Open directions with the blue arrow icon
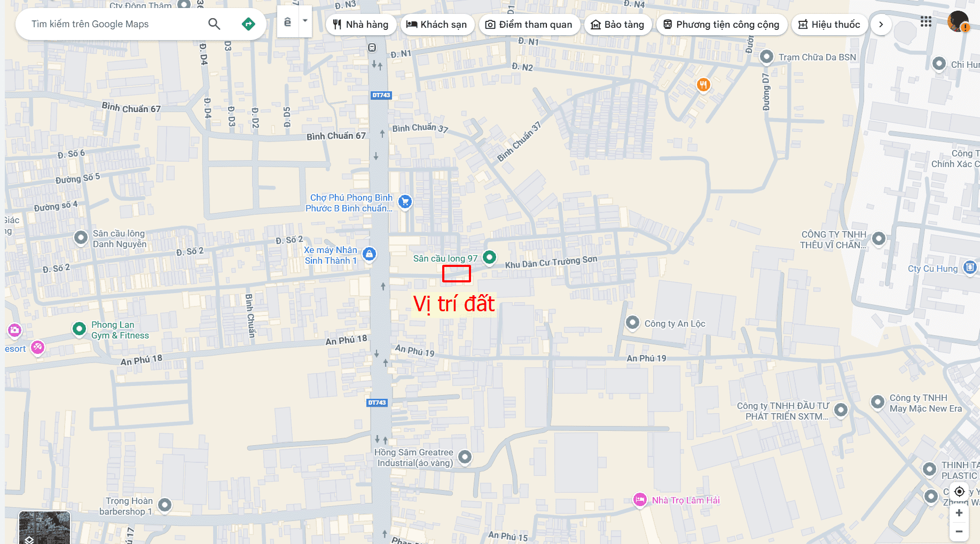This screenshot has height=544, width=980. pyautogui.click(x=248, y=24)
